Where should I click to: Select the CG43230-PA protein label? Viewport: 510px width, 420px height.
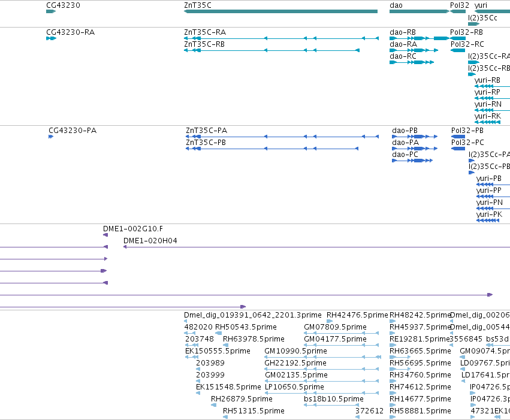(x=73, y=131)
